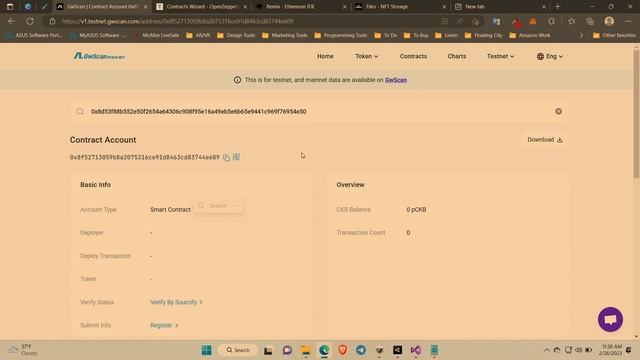This screenshot has height=360, width=640.
Task: Follow the GwScan mainnet link in the banner
Action: [x=396, y=80]
